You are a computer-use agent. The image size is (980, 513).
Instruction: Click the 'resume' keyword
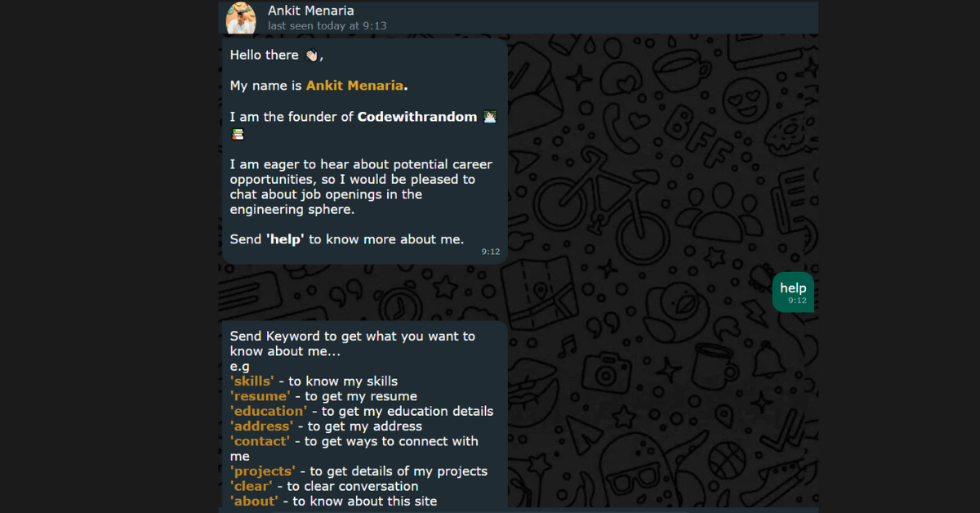(260, 396)
